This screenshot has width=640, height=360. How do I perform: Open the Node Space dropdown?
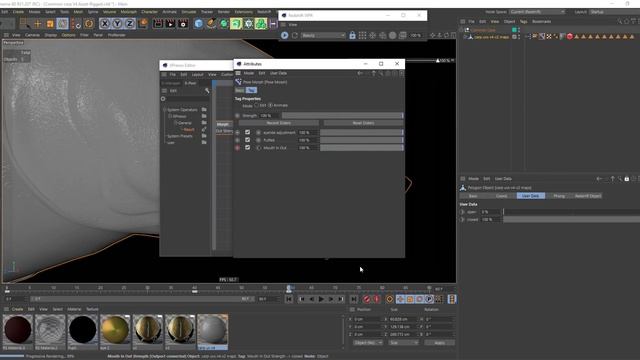coord(538,12)
